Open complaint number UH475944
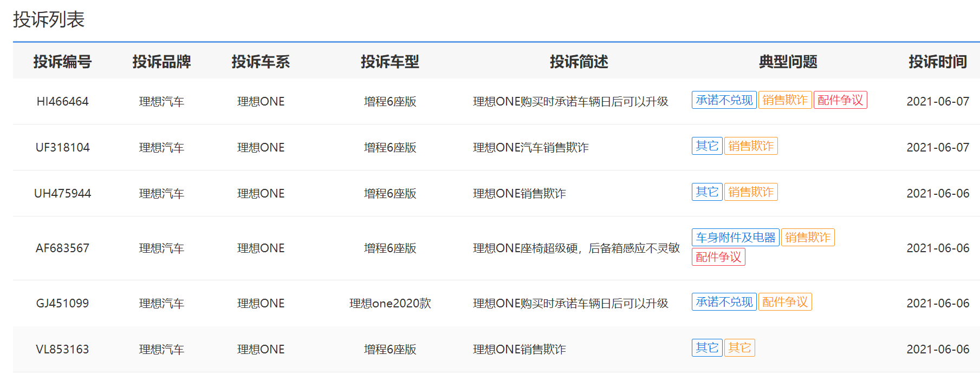The height and width of the screenshot is (381, 980). pos(62,193)
